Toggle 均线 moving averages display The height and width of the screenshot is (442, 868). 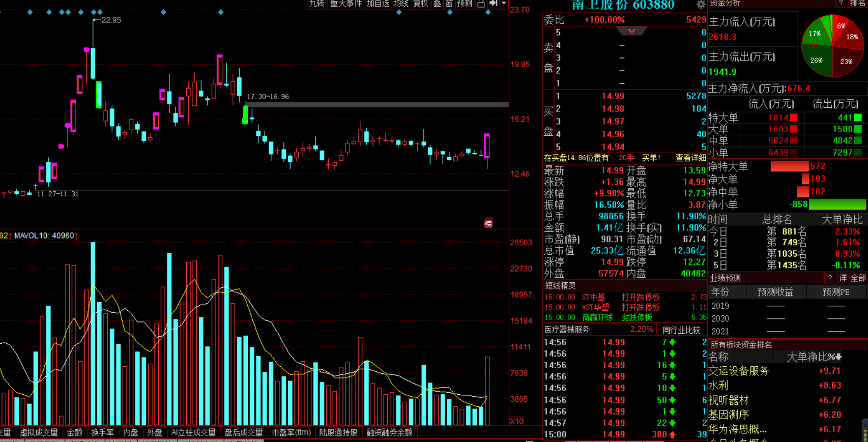click(401, 4)
